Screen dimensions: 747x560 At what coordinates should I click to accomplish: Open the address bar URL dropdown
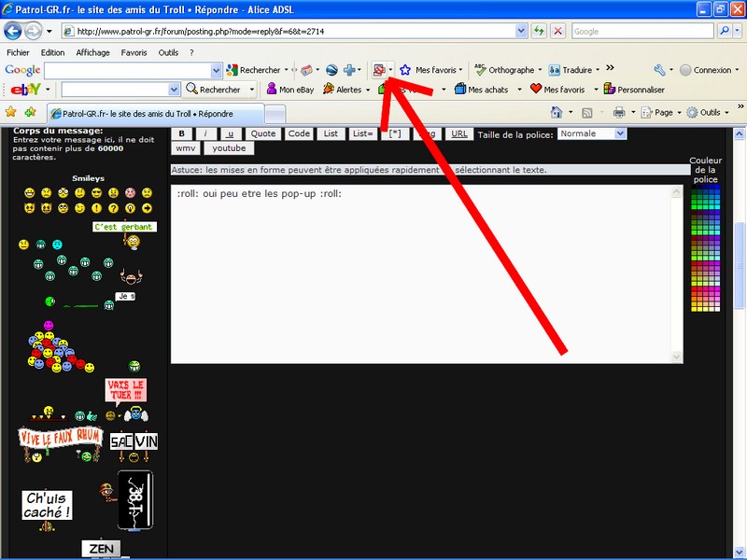(521, 31)
